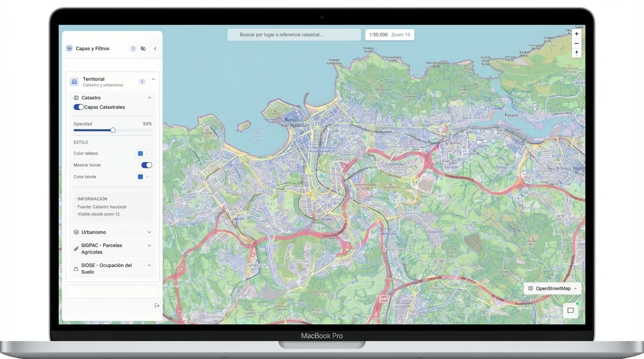The image size is (644, 359).
Task: Reset map orientation with compass icon
Action: tap(577, 53)
